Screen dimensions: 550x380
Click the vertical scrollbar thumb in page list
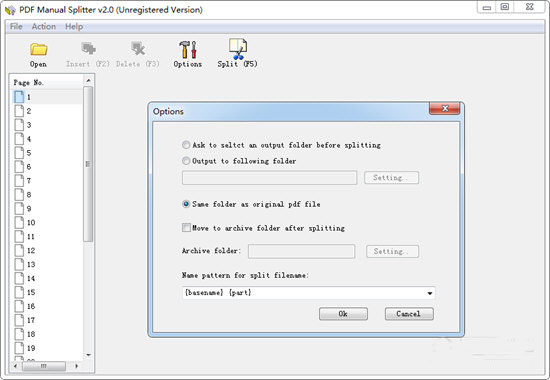(88, 164)
